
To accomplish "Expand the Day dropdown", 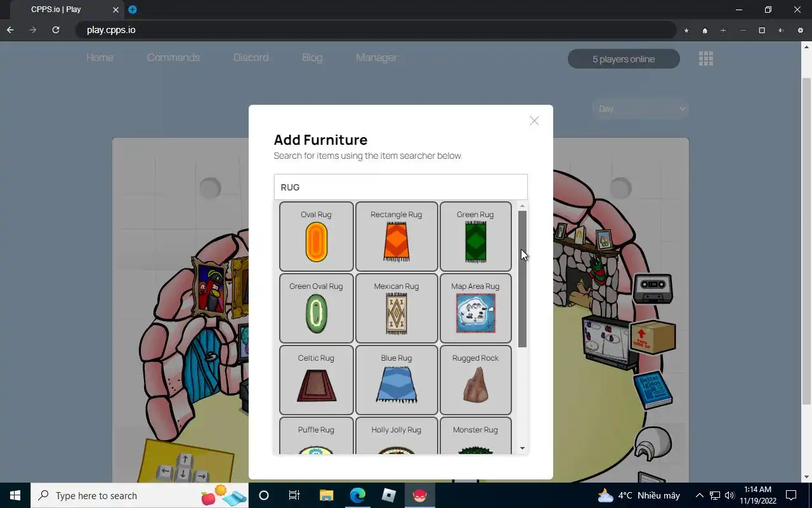I will pyautogui.click(x=641, y=109).
